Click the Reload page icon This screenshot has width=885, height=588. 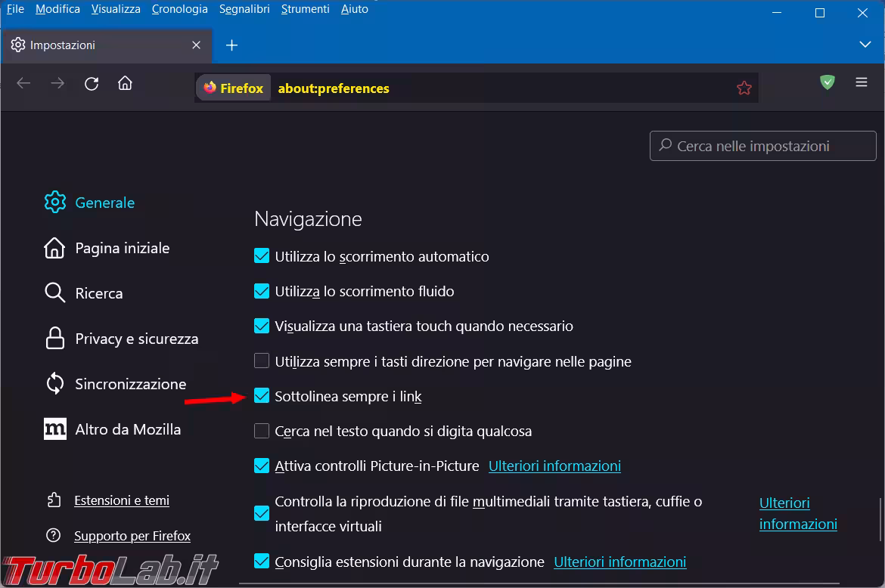tap(92, 84)
